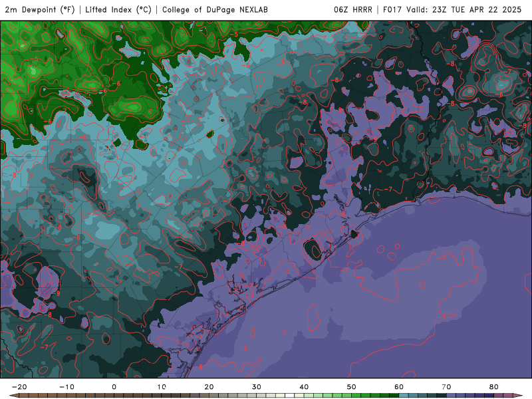Viewport: 532px width, 399px height.
Task: Click the "50" color scale label
Action: (x=352, y=387)
